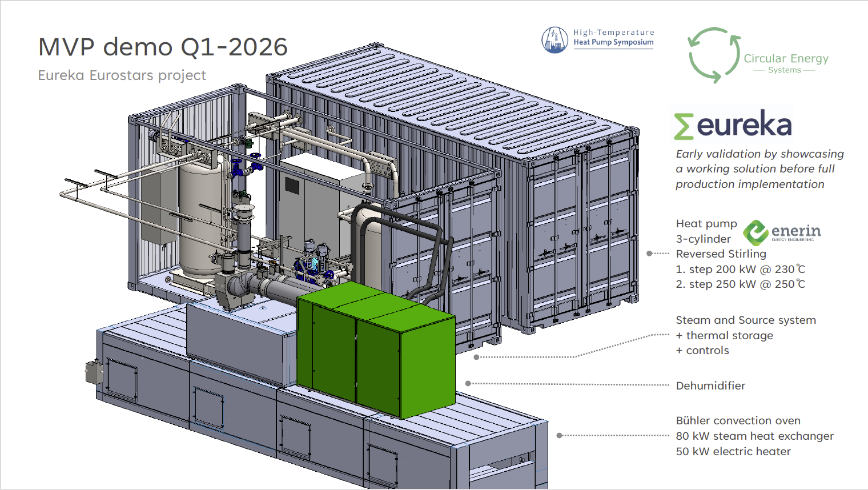Click the '3-cylinder' label
Image resolution: width=868 pixels, height=490 pixels.
704,239
